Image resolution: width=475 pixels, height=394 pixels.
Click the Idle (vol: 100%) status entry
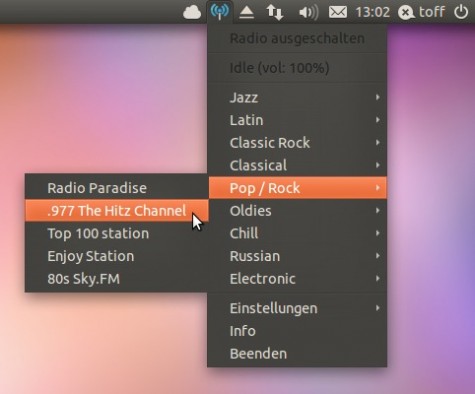coord(297,68)
